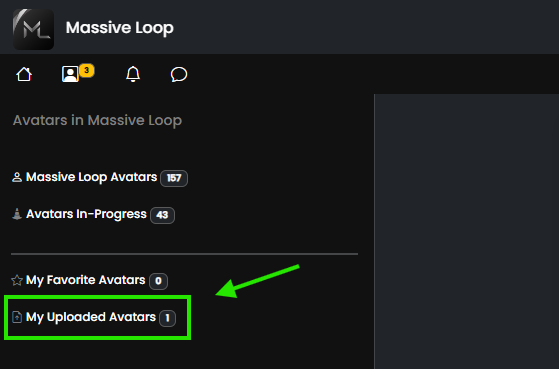Open Massive Loop Avatars list
Screen dimensions: 559x369
point(91,177)
